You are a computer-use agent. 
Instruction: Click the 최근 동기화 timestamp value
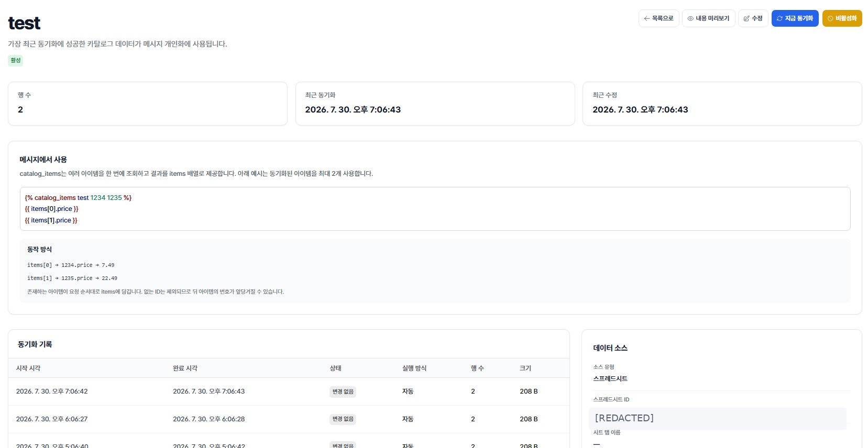tap(353, 109)
